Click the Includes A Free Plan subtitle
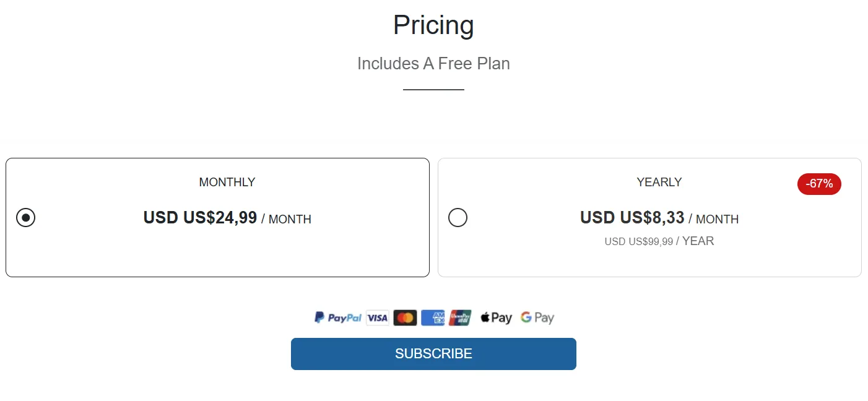868x401 pixels. tap(433, 64)
